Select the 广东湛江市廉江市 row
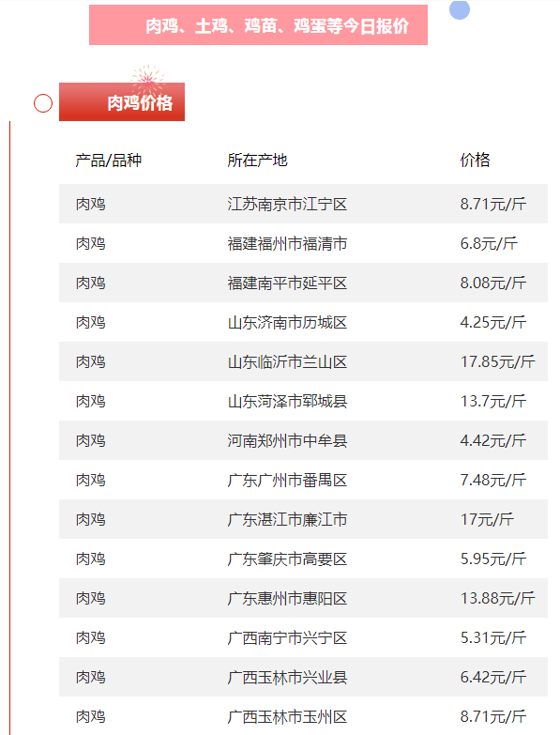Viewport: 560px width, 735px height. tap(303, 519)
